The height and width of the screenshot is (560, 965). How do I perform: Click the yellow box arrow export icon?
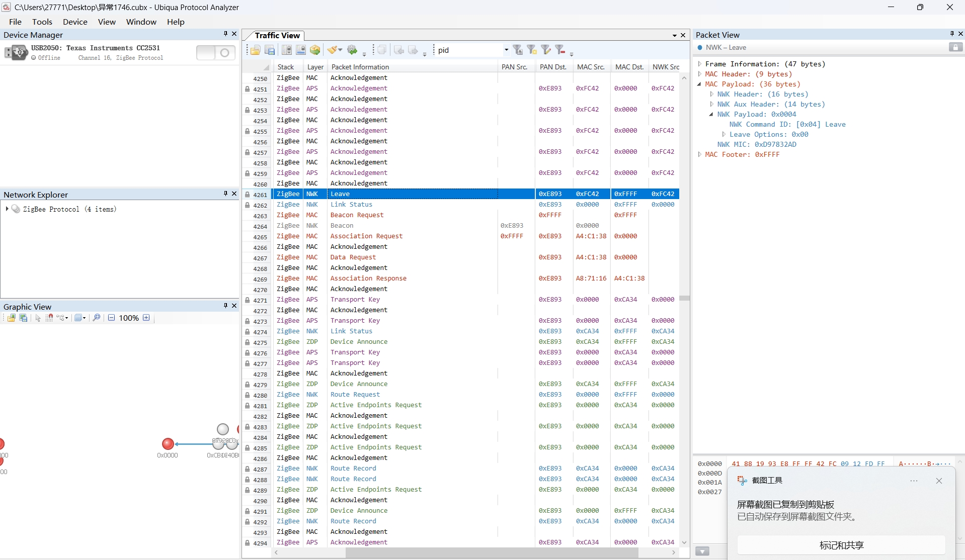click(x=315, y=50)
